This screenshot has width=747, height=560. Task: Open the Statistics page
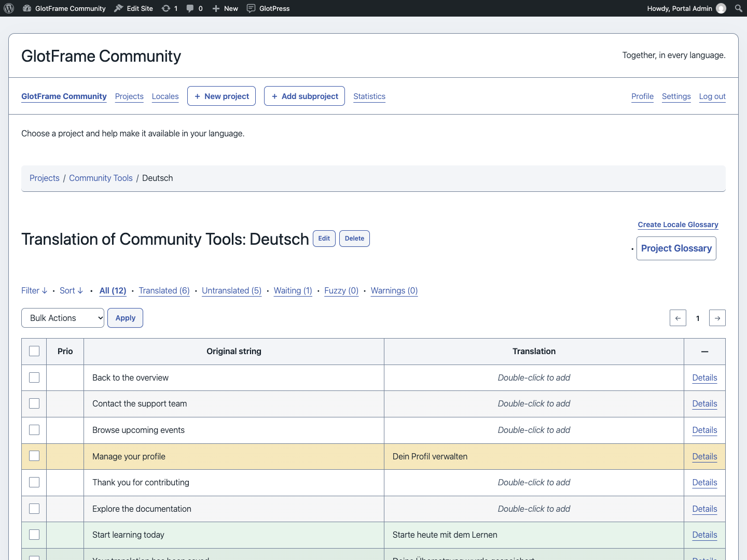click(369, 96)
